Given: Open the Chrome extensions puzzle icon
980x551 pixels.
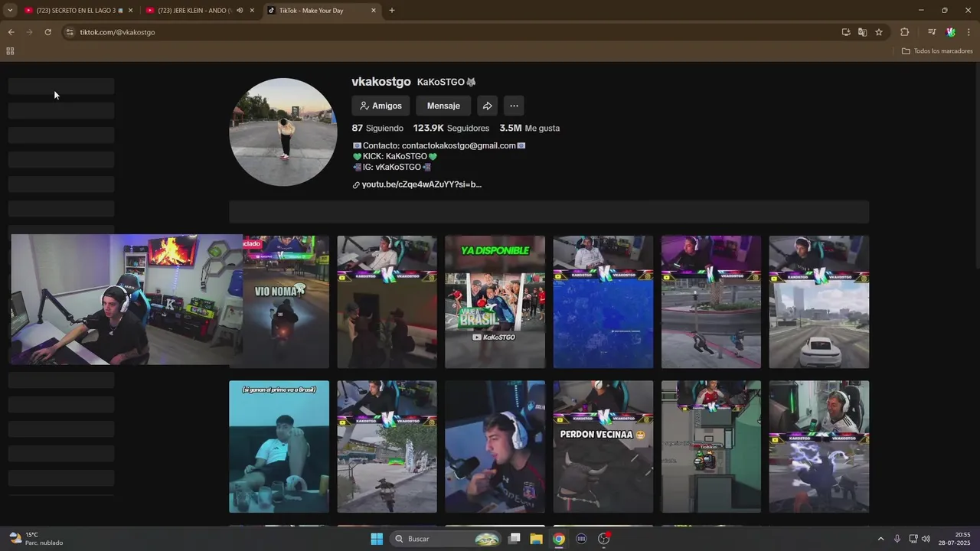Looking at the screenshot, I should point(904,32).
